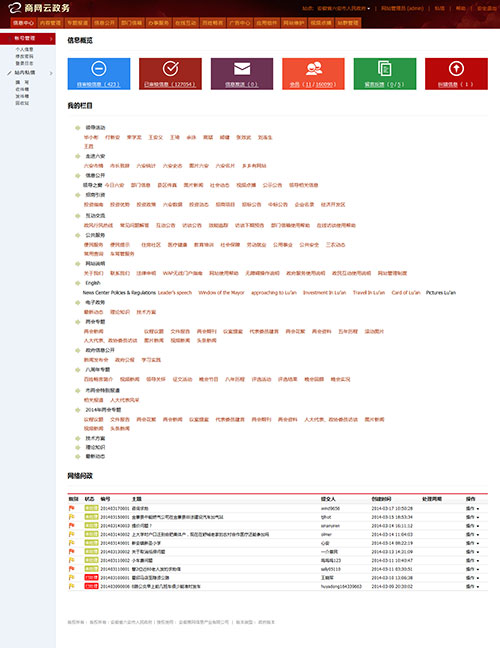500x648 pixels.
Task: Open the 应用组件 navigation tab
Action: click(x=267, y=23)
